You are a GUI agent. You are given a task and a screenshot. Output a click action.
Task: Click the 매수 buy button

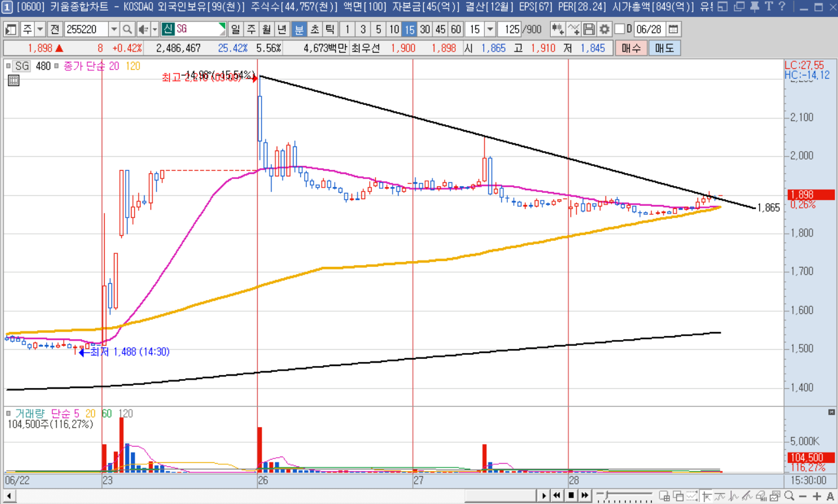click(631, 48)
